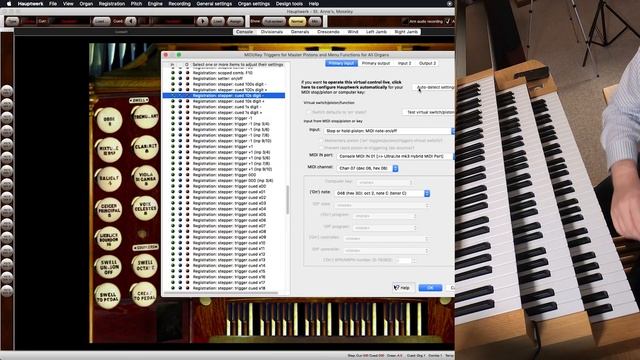Screen dimensions: 640x360
Task: Select the Primary output tab
Action: coord(376,63)
